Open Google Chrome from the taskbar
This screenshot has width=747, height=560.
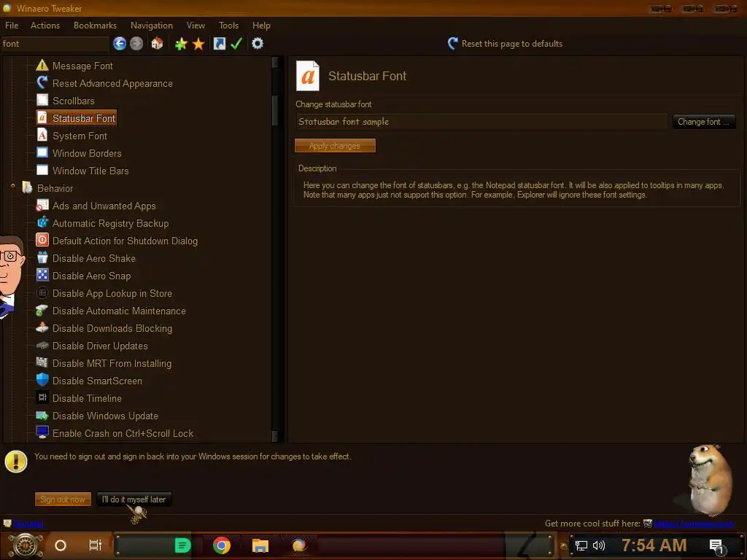click(x=222, y=545)
